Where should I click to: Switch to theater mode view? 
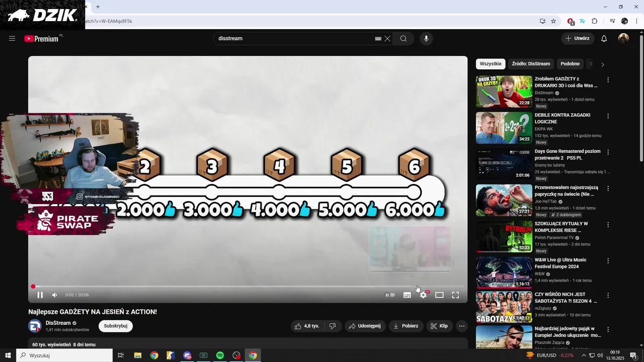[x=439, y=295]
